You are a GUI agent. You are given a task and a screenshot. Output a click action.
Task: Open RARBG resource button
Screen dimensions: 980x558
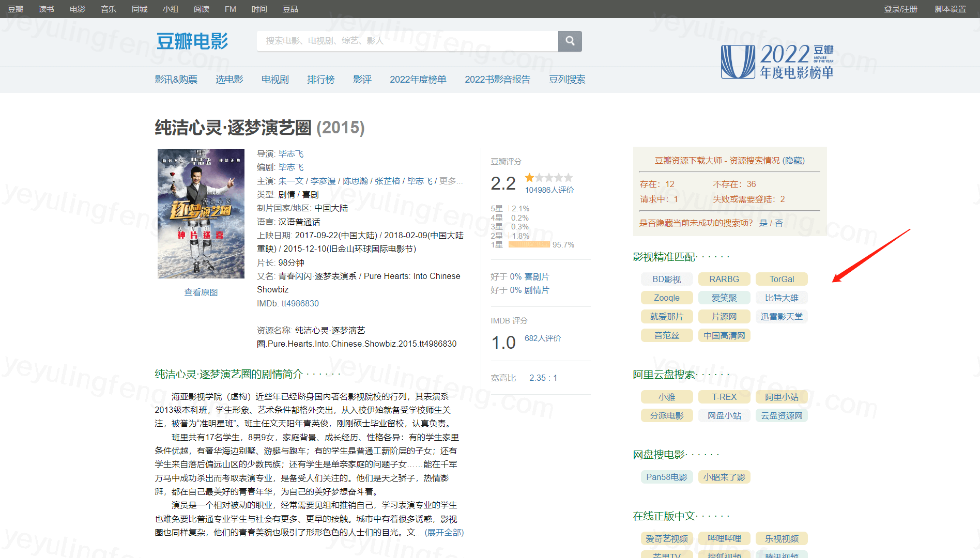[724, 279]
